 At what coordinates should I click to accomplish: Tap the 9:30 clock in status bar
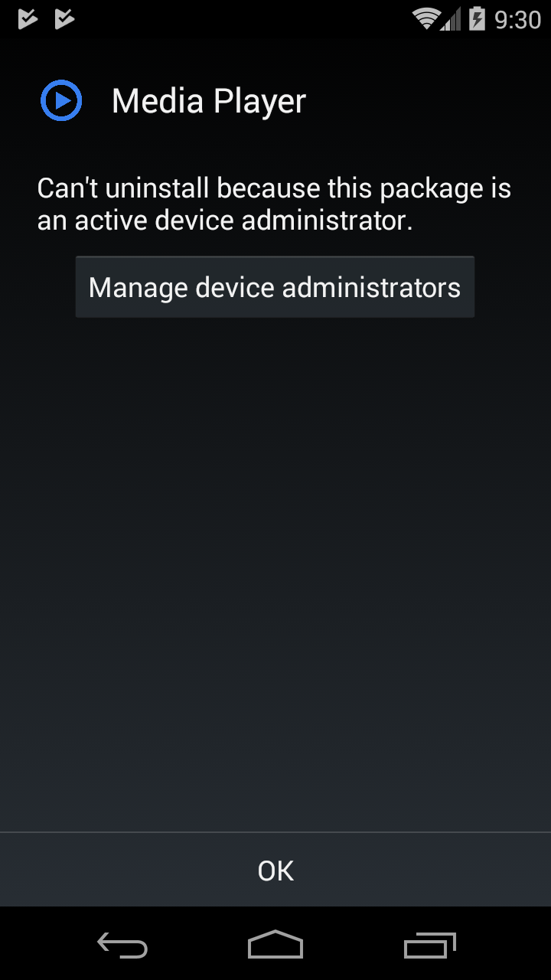518,20
